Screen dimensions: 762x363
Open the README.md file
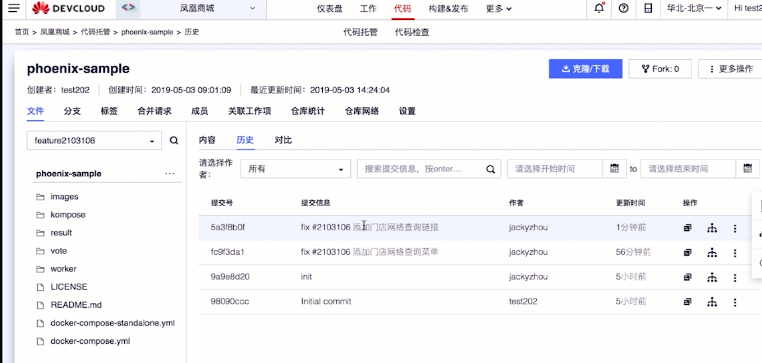tap(76, 305)
